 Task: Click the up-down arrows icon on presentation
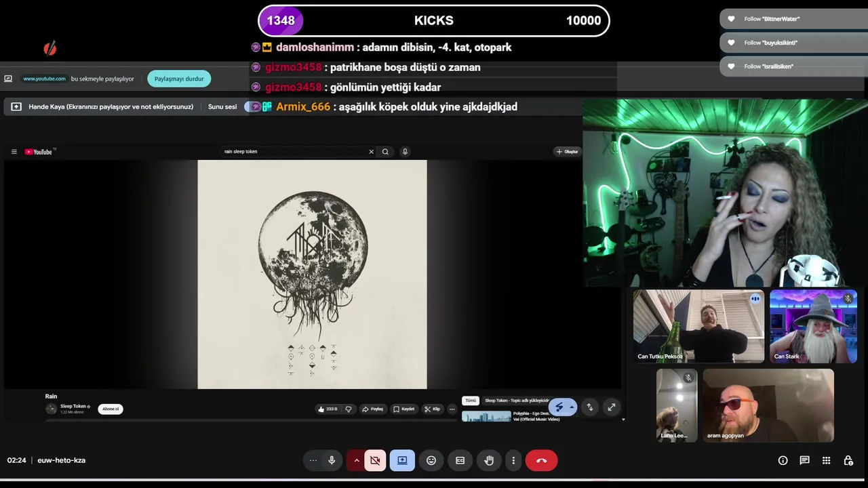(x=590, y=407)
